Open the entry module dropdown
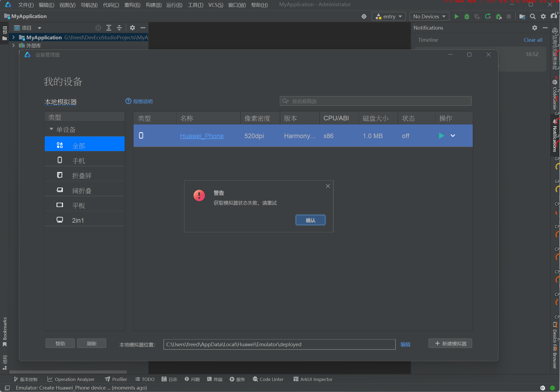Screen dimensions: 560x392 388,16
